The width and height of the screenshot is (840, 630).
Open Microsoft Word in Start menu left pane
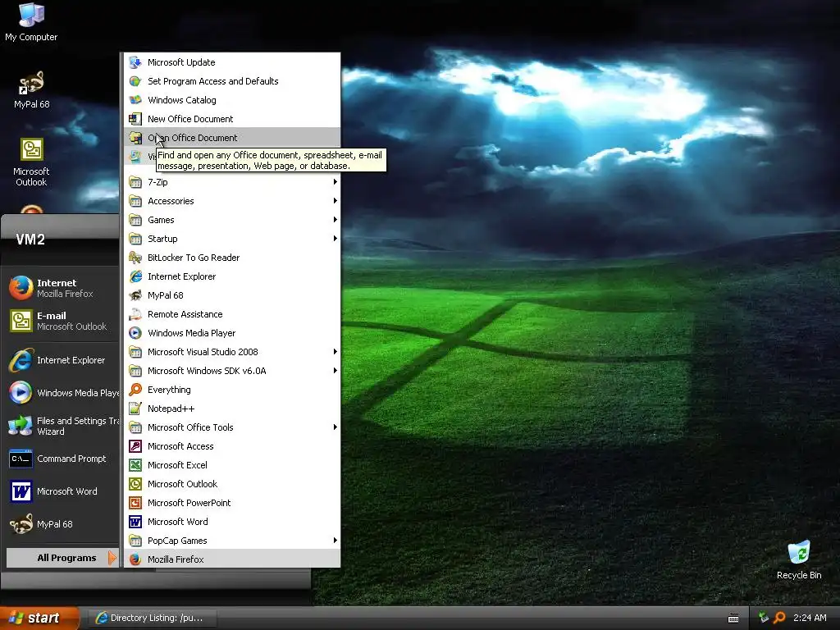(62, 491)
